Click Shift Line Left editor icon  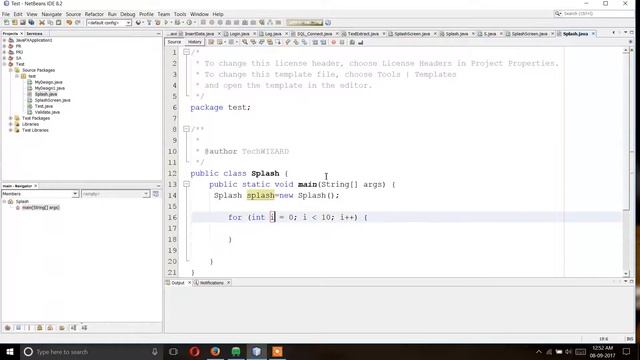pyautogui.click(x=315, y=42)
